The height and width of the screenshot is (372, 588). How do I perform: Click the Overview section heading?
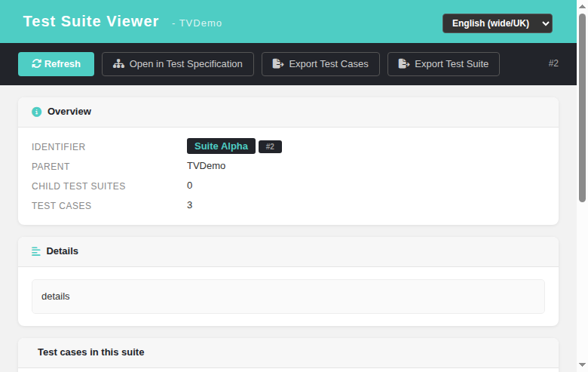point(69,112)
